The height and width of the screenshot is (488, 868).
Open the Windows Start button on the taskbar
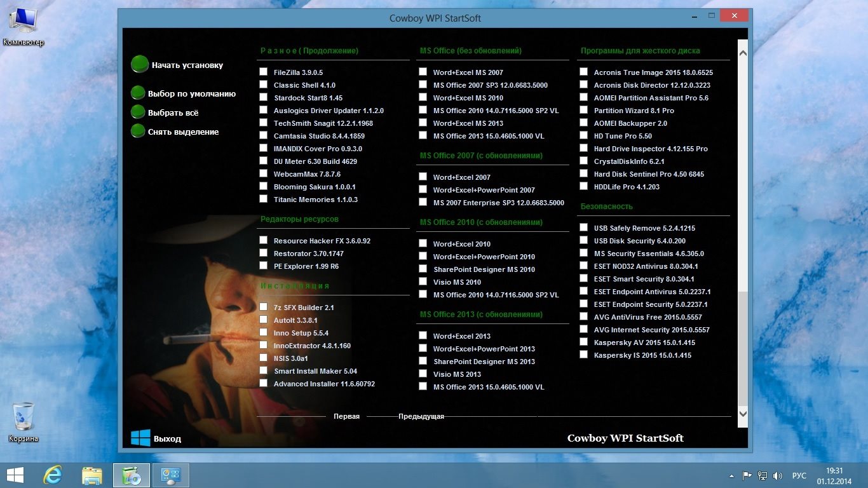15,475
